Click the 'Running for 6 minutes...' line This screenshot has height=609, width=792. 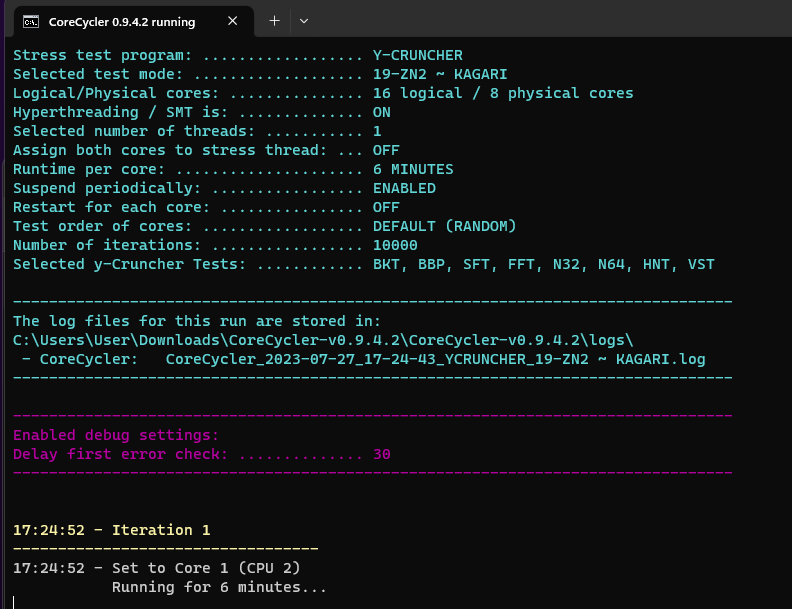pos(219,587)
